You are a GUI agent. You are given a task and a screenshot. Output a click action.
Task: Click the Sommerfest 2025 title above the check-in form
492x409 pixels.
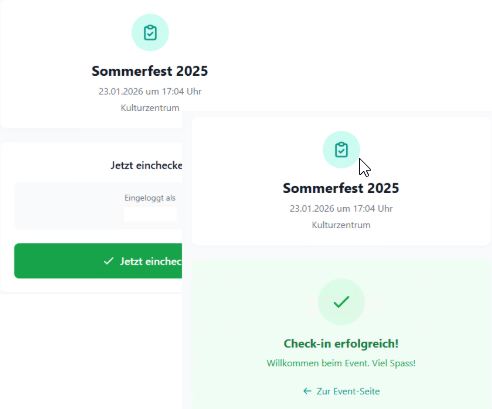pyautogui.click(x=150, y=71)
